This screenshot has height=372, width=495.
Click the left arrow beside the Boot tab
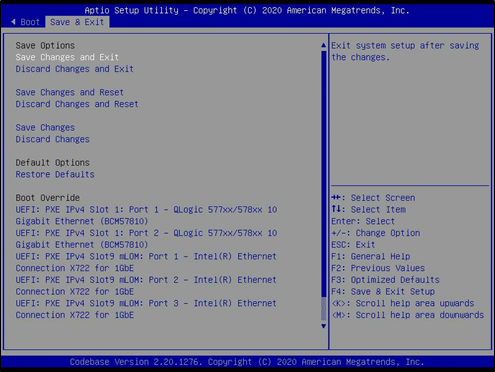tap(13, 22)
